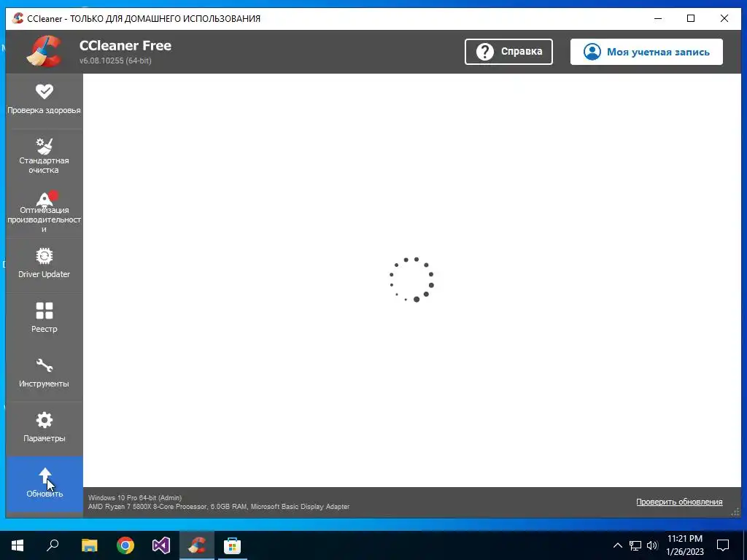
Task: Open Оптимизация производительности rocket section
Action: point(44,211)
